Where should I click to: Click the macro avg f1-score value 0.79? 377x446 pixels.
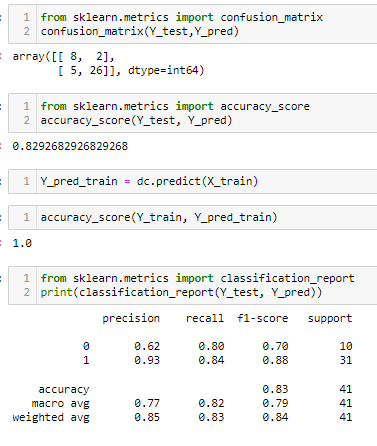[x=275, y=403]
